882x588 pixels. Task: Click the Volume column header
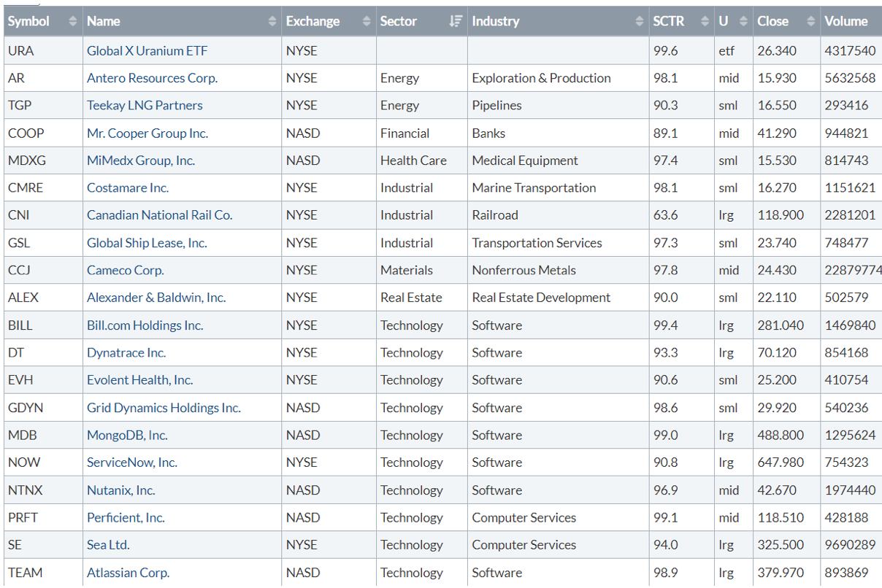tap(851, 22)
